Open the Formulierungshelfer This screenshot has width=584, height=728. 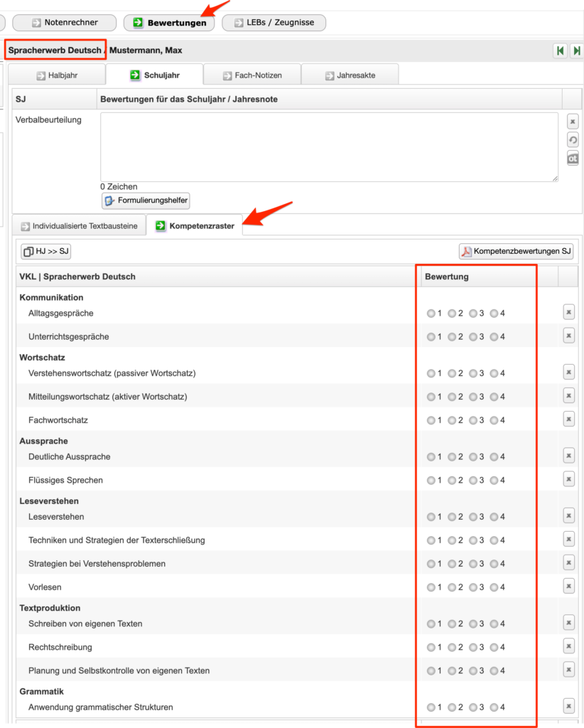146,200
